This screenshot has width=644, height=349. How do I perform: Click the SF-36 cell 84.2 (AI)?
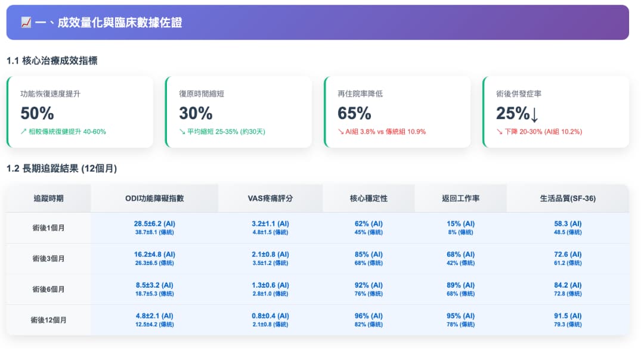(x=568, y=285)
